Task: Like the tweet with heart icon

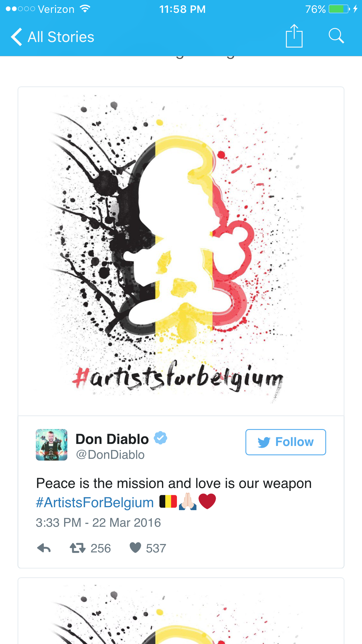Action: 135,548
